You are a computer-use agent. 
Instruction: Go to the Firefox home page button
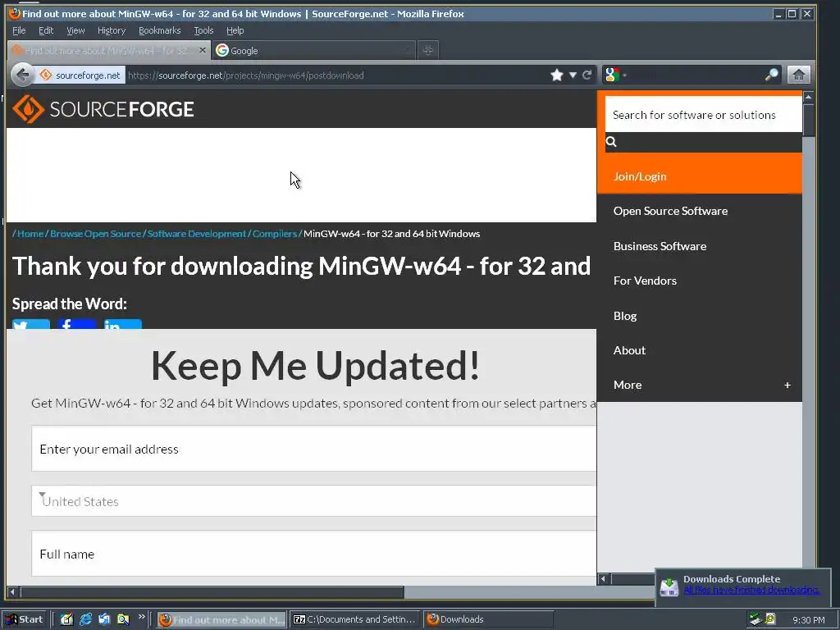(799, 75)
